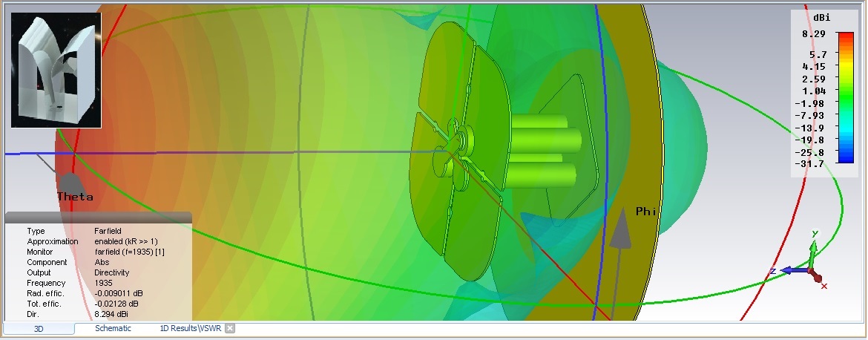
Task: Select the Phi axis label
Action: [646, 211]
